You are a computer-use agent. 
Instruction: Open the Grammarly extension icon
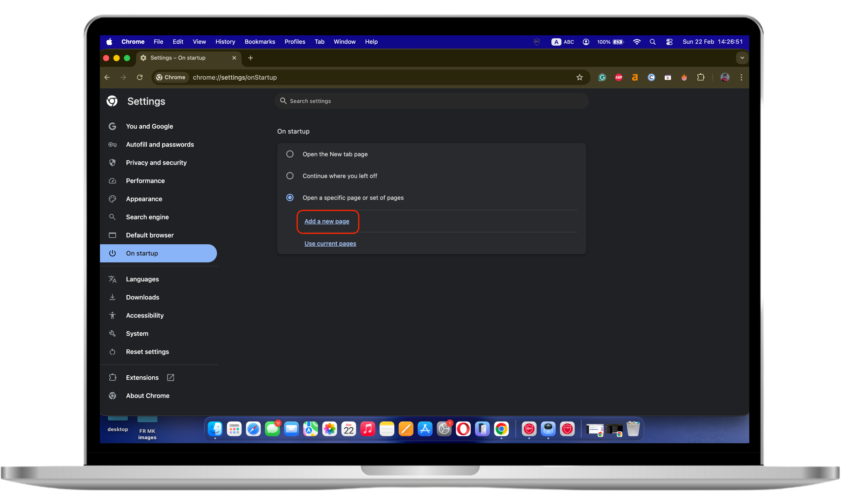(x=602, y=77)
